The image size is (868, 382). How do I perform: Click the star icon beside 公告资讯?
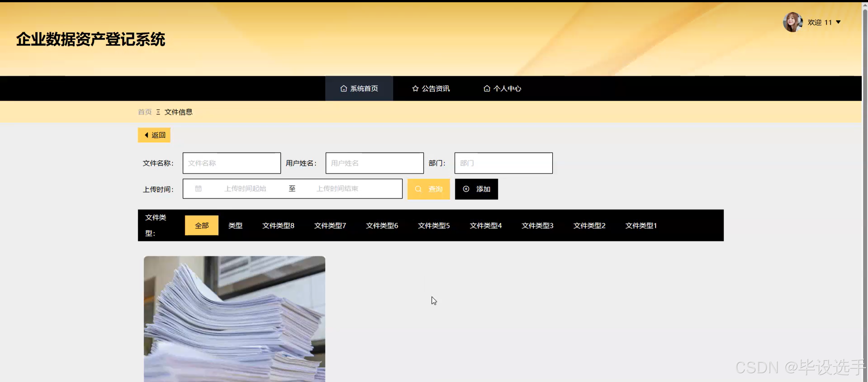(x=415, y=88)
